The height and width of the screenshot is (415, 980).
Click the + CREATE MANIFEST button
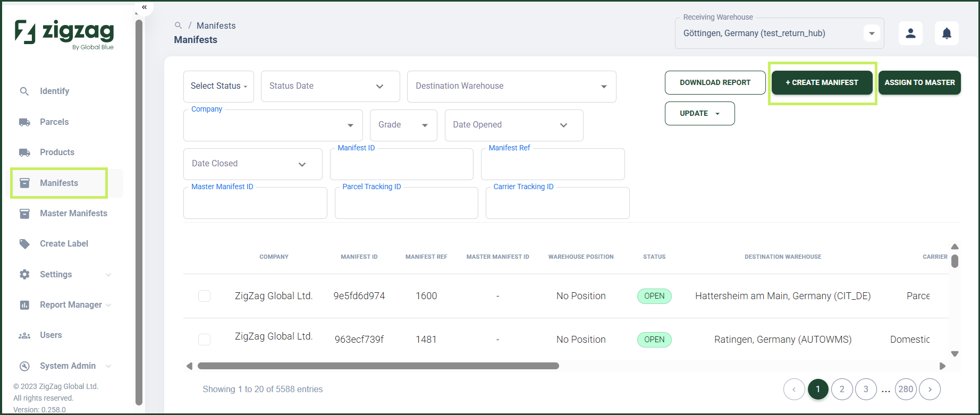pyautogui.click(x=822, y=83)
